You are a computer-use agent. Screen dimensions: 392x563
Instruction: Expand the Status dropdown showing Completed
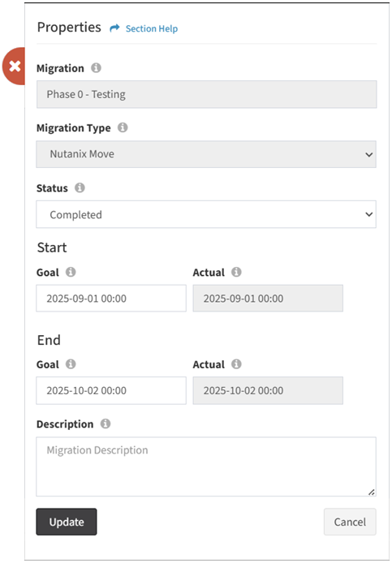pos(206,214)
